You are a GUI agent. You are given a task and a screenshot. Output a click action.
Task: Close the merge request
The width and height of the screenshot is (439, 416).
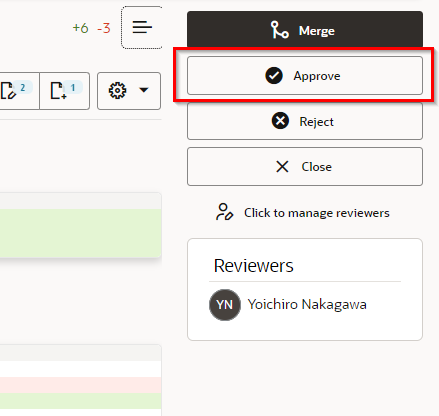pyautogui.click(x=305, y=166)
